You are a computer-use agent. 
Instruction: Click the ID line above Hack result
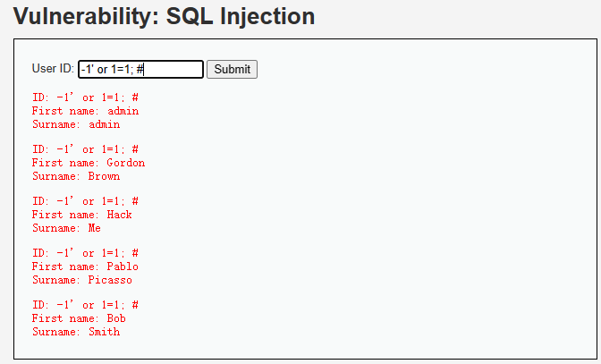coord(85,200)
